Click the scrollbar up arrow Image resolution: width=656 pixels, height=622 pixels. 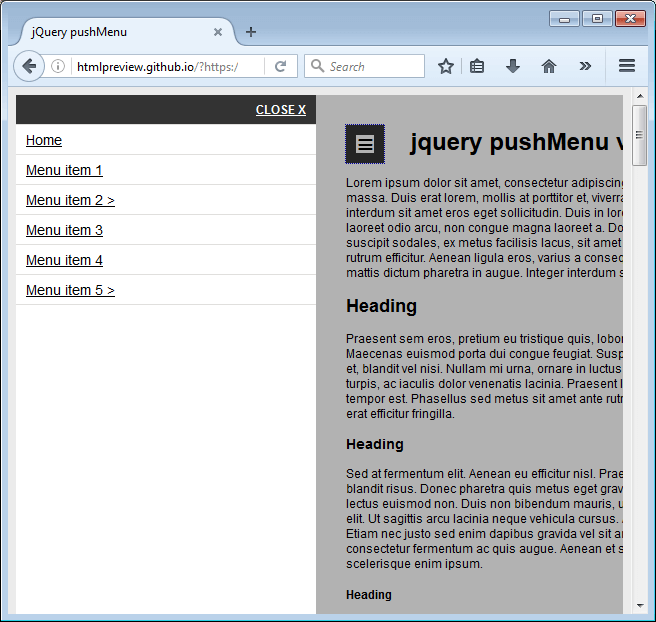pyautogui.click(x=640, y=96)
